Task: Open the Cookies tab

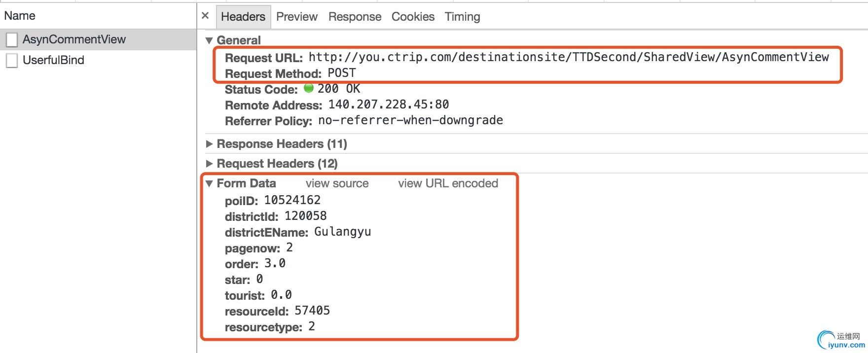Action: coord(413,17)
